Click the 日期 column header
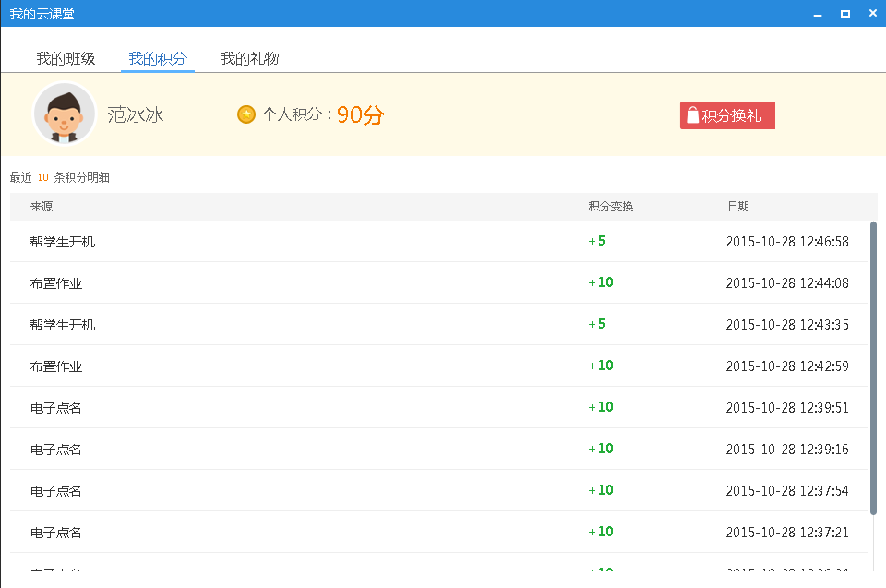This screenshot has width=886, height=588. [x=738, y=207]
